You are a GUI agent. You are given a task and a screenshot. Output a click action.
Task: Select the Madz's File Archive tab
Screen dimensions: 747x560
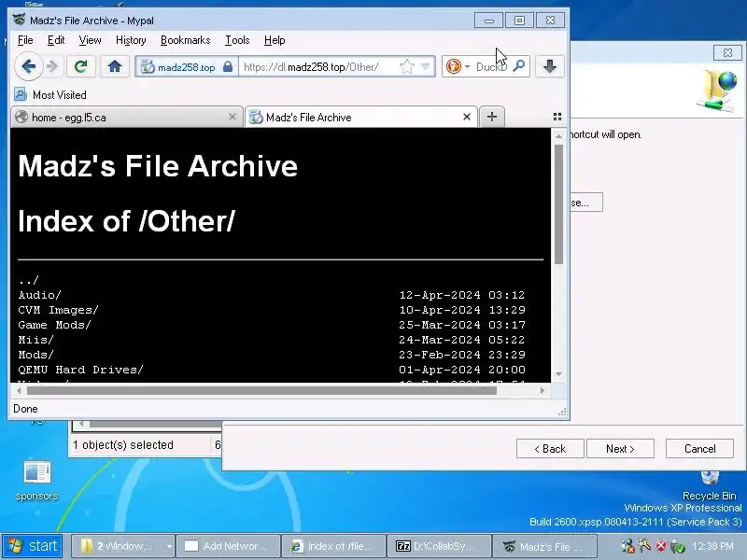(360, 118)
